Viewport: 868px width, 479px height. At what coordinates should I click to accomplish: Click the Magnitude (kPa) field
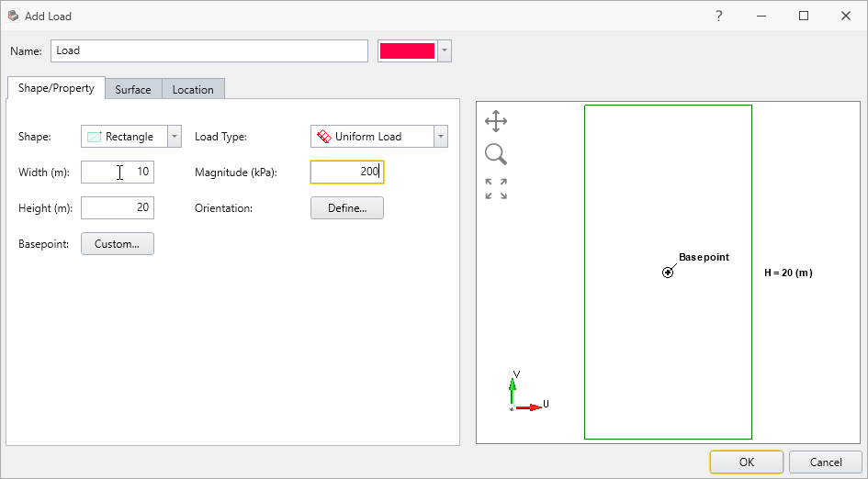347,172
